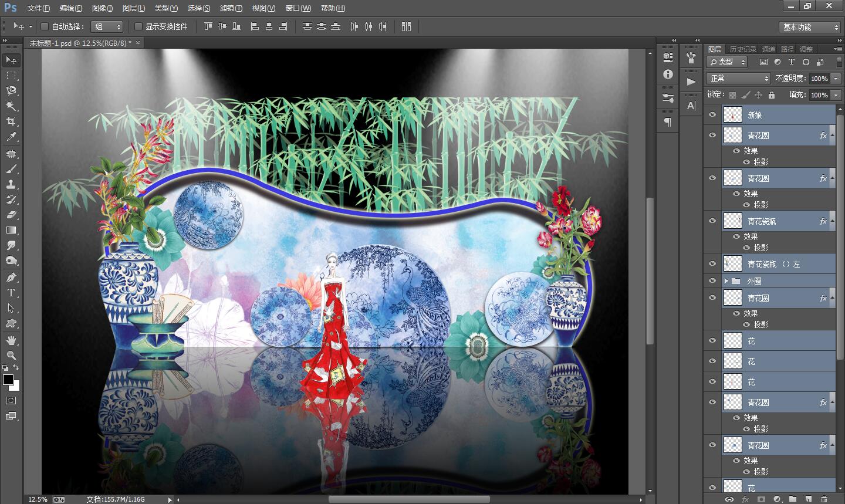Screen dimensions: 845x504
Task: Open the 文件(F) menu
Action: tap(39, 8)
